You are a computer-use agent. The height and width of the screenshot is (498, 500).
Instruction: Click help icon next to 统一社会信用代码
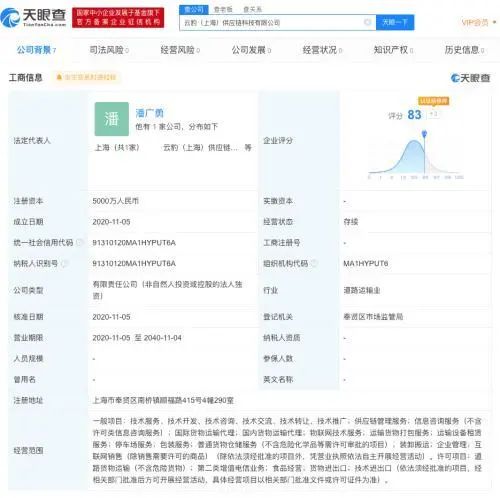(79, 242)
